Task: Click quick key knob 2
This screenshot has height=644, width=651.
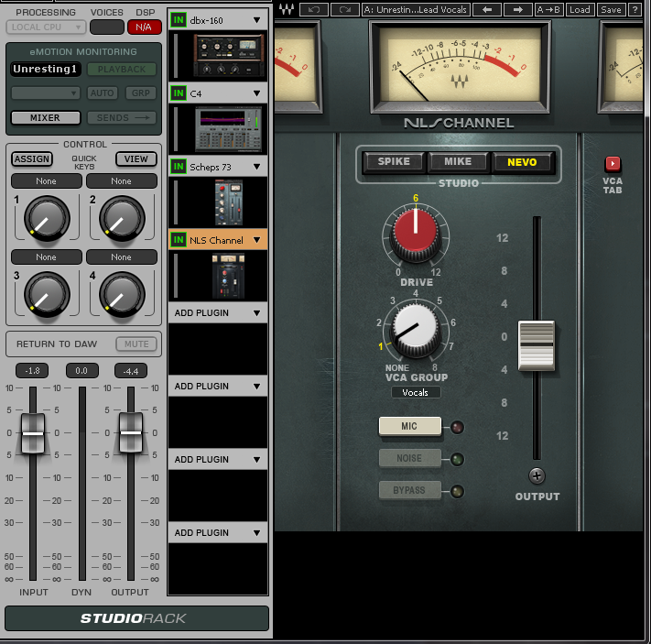Action: 122,219
